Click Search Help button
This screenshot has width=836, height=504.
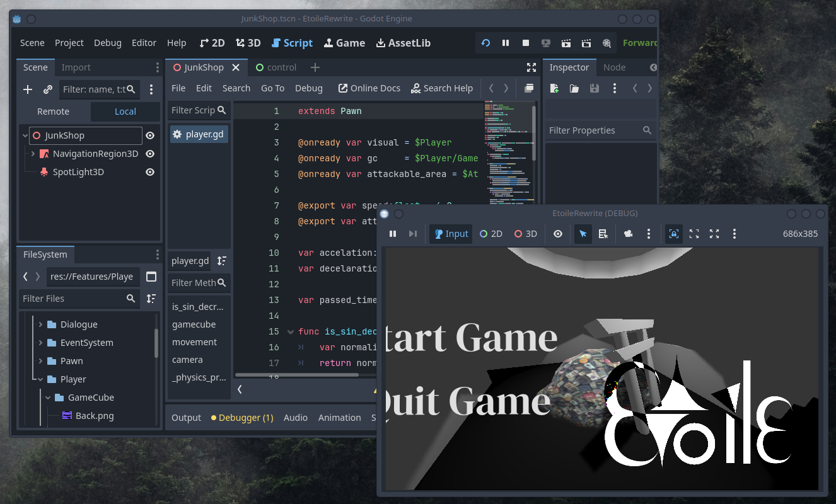click(442, 88)
